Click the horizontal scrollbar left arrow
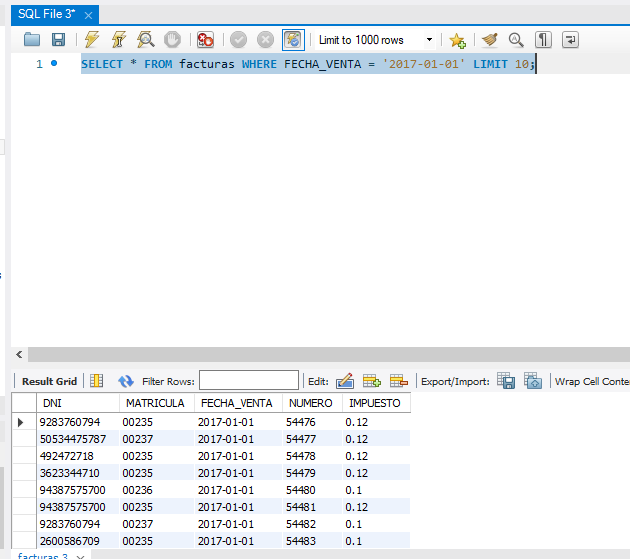 pos(19,354)
